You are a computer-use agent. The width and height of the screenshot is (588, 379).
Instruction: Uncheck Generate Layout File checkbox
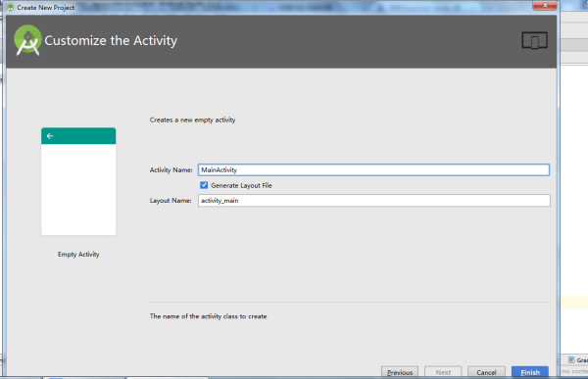[204, 185]
